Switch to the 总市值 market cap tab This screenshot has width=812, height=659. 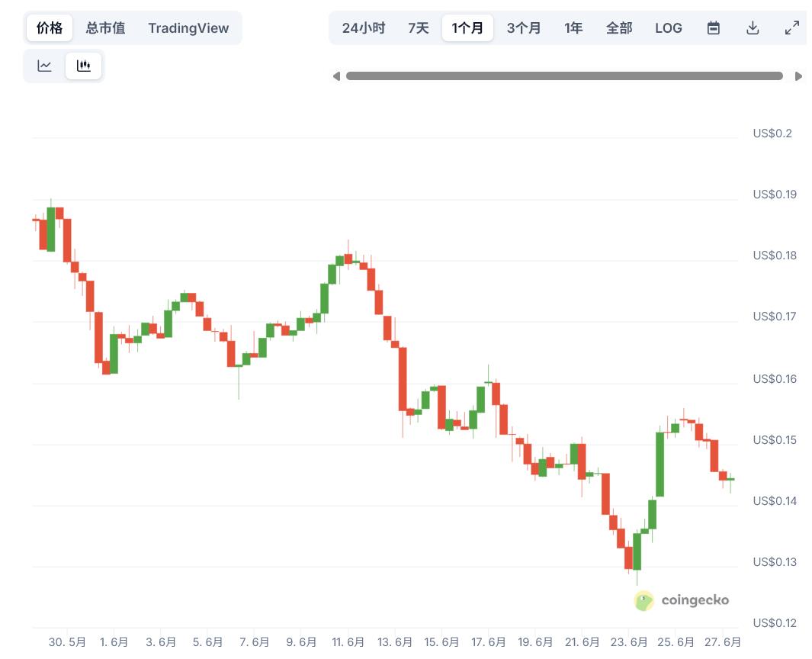pyautogui.click(x=105, y=28)
